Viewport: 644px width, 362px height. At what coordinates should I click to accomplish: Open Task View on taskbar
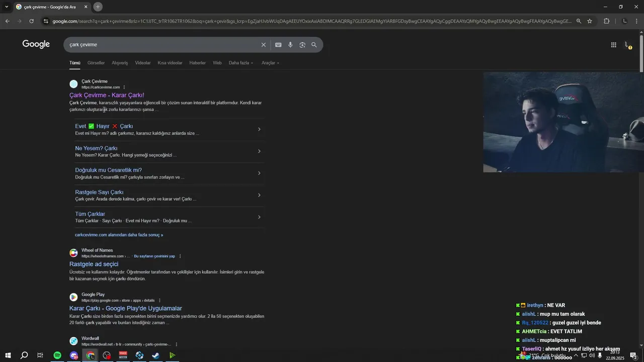click(40, 355)
